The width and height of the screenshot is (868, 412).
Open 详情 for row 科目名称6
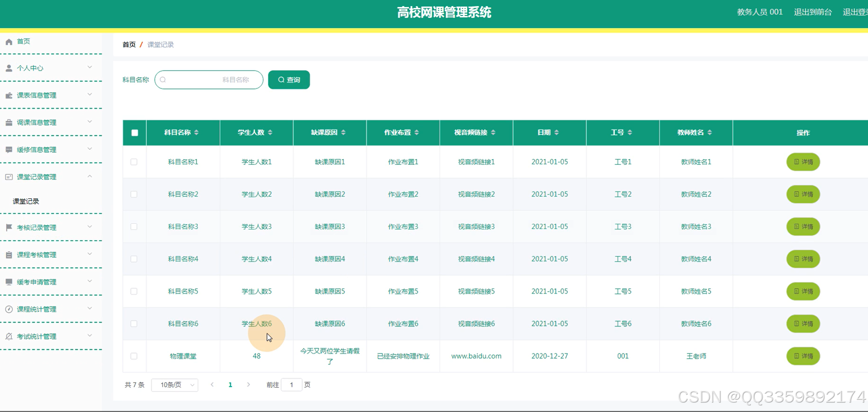click(x=803, y=324)
